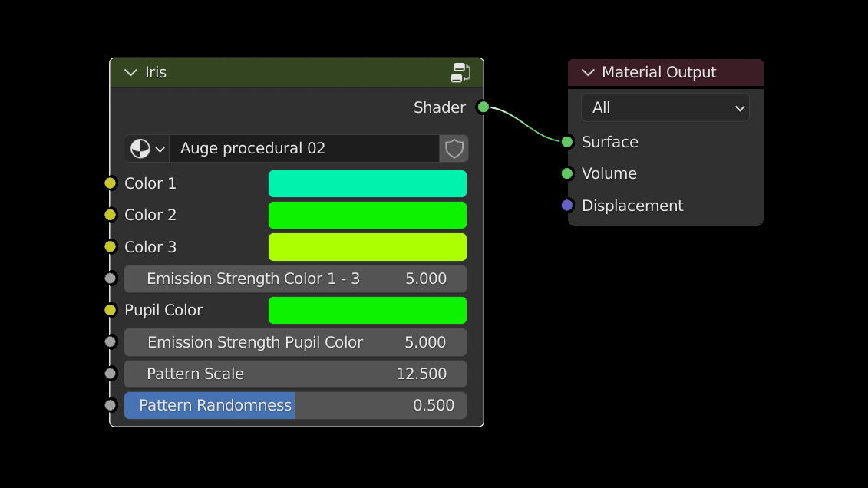
Task: Open the All target dropdown in Material Output
Action: [x=665, y=108]
